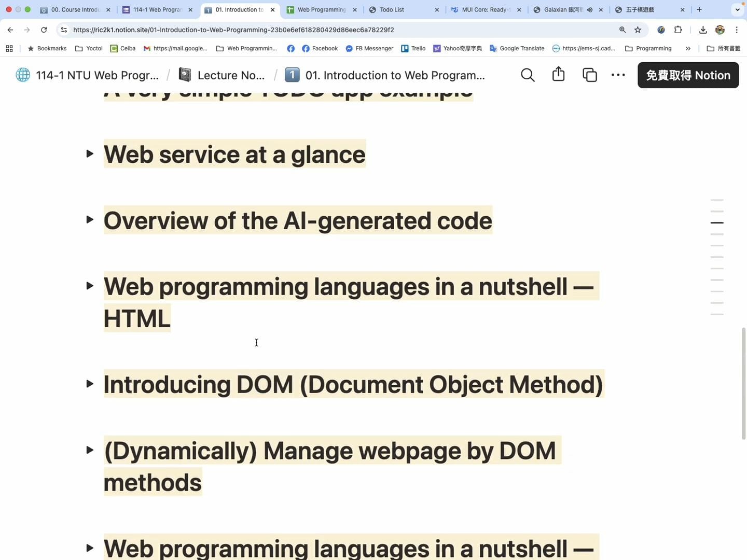The height and width of the screenshot is (560, 747).
Task: Reload the page using the refresh icon
Action: point(44,30)
